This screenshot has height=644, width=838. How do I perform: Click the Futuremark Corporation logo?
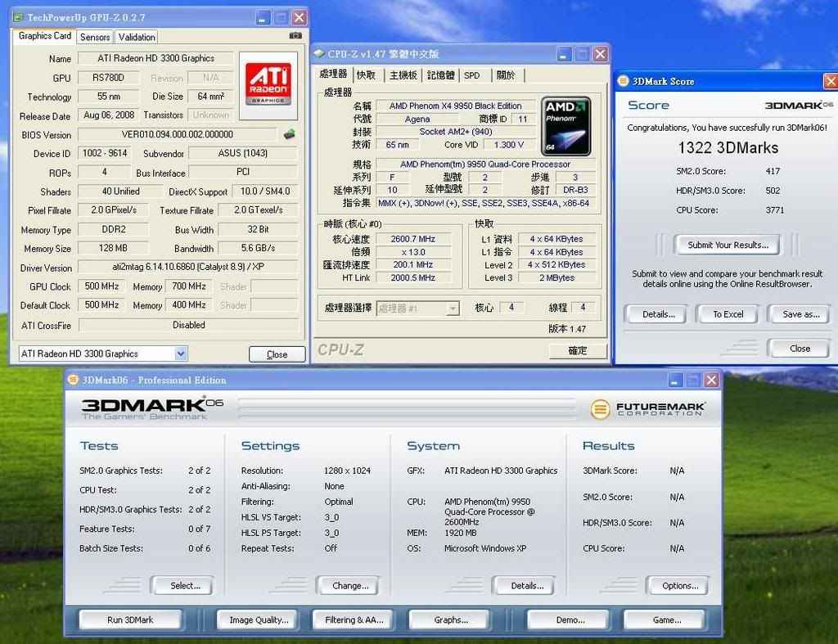click(x=648, y=409)
